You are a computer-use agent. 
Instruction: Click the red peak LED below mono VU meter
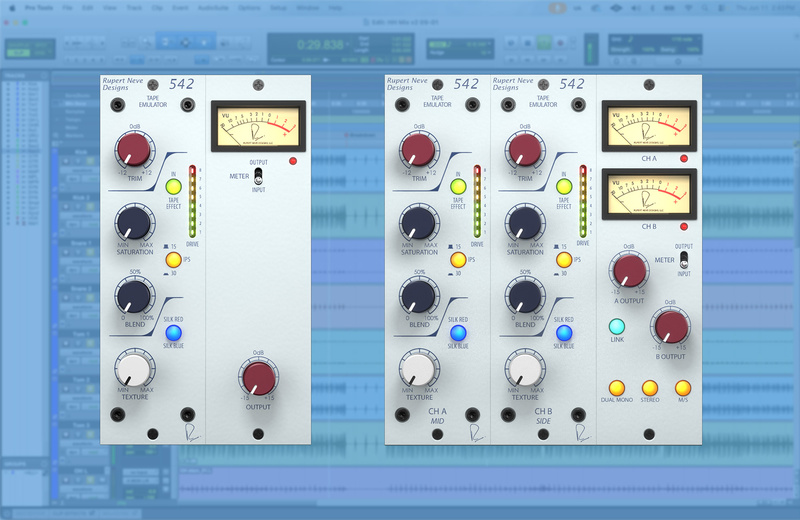point(293,161)
